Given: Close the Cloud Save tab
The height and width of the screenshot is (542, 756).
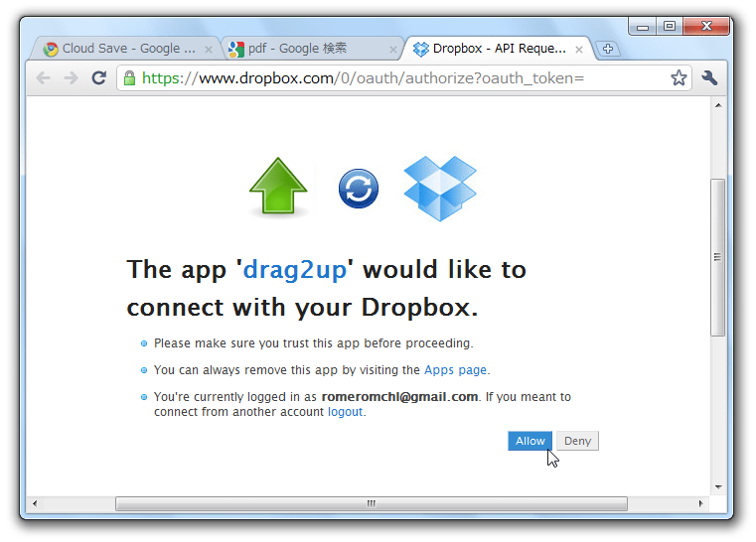Looking at the screenshot, I should coord(209,50).
